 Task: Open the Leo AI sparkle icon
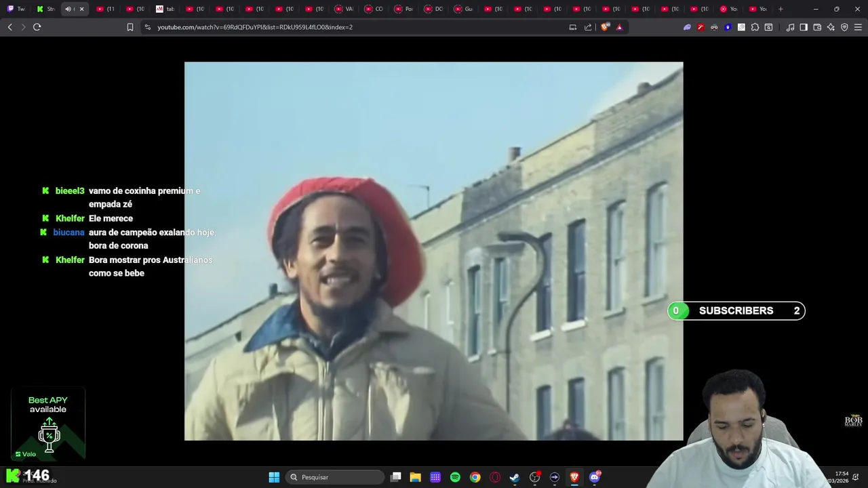tap(831, 27)
